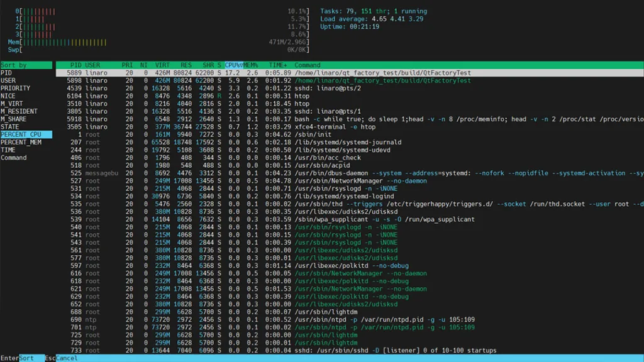
Task: Click the Enter Sort button in footer
Action: (22, 358)
